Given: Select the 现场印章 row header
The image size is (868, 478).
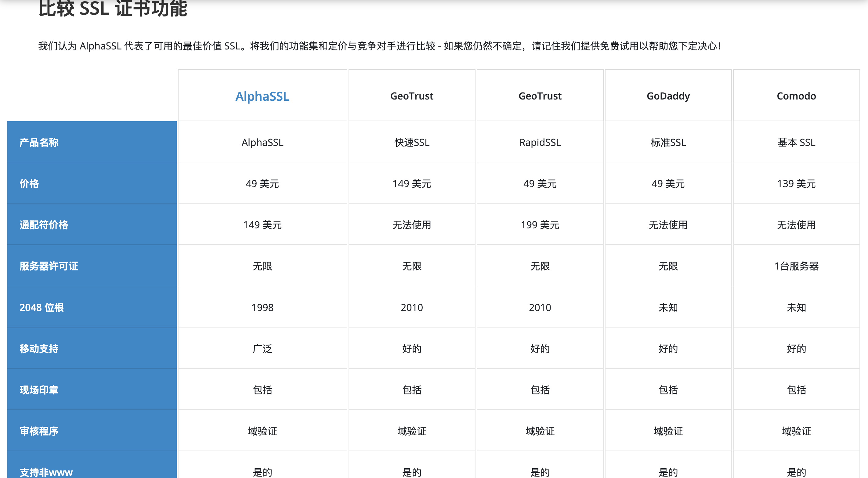Looking at the screenshot, I should 38,390.
